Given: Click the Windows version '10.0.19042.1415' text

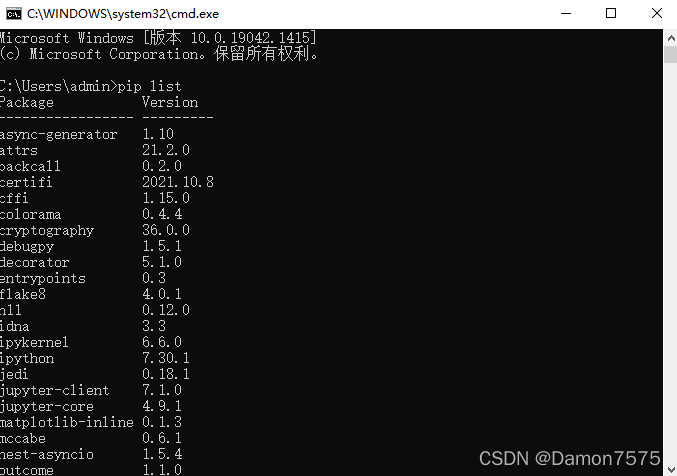Looking at the screenshot, I should [250, 38].
